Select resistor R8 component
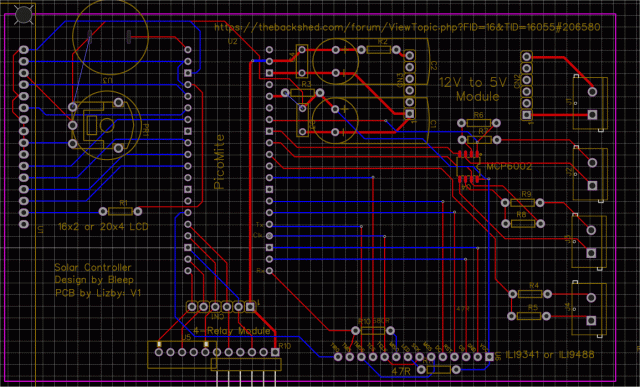The width and height of the screenshot is (640, 387). (523, 223)
